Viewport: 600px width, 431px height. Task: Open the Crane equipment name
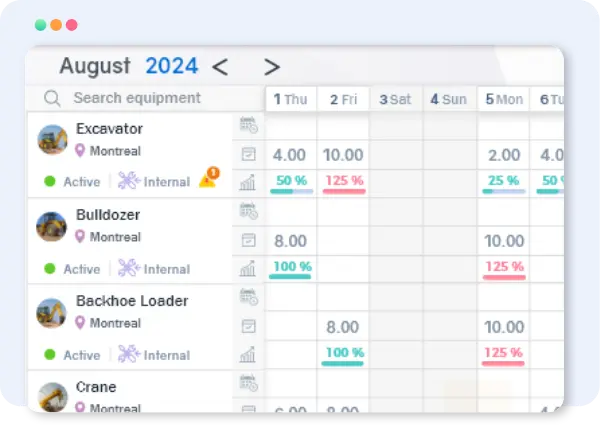tap(96, 387)
